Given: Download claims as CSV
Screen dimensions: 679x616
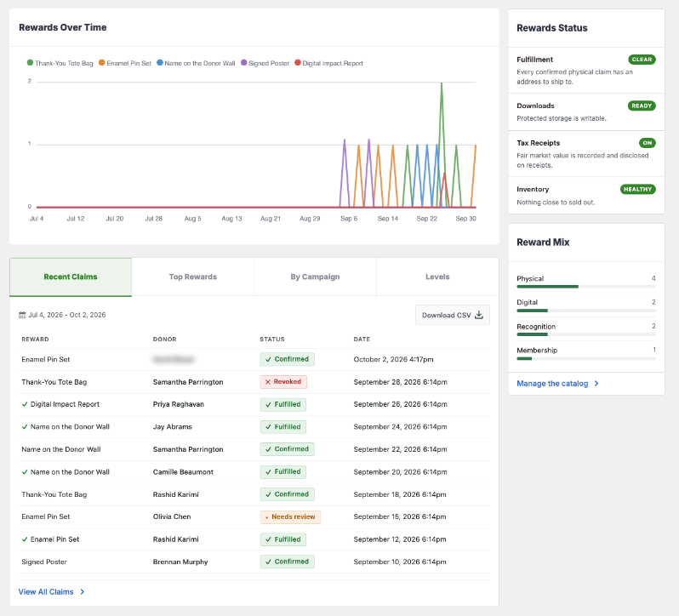Looking at the screenshot, I should (453, 315).
